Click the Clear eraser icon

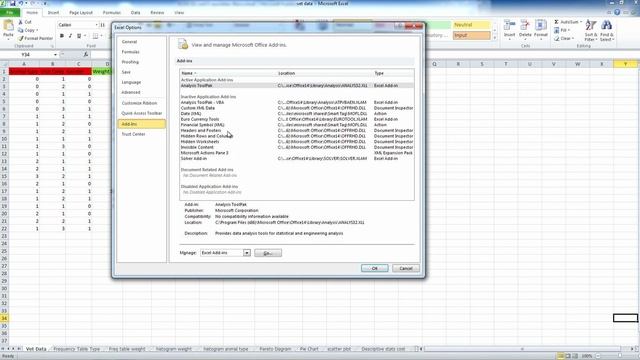556,38
